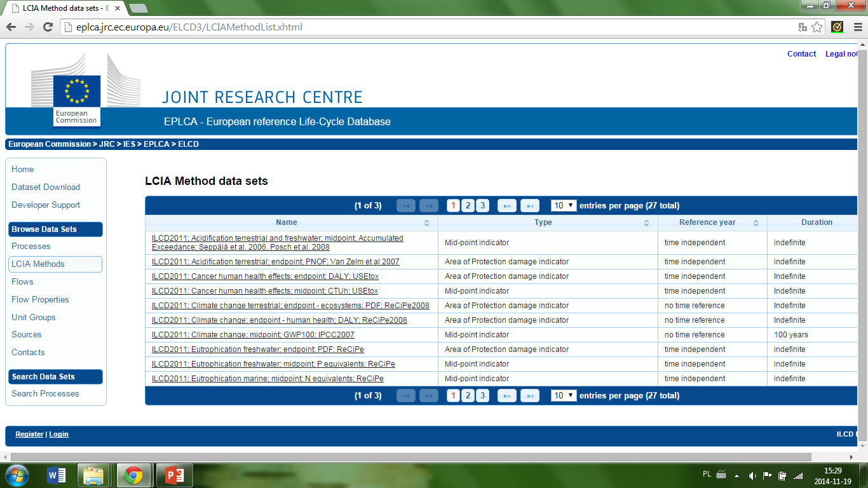
Task: Open Dataset Download in sidebar
Action: click(x=46, y=187)
